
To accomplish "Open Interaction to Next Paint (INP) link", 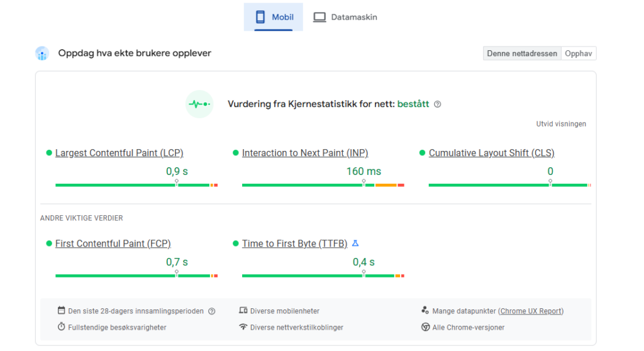I will click(305, 153).
